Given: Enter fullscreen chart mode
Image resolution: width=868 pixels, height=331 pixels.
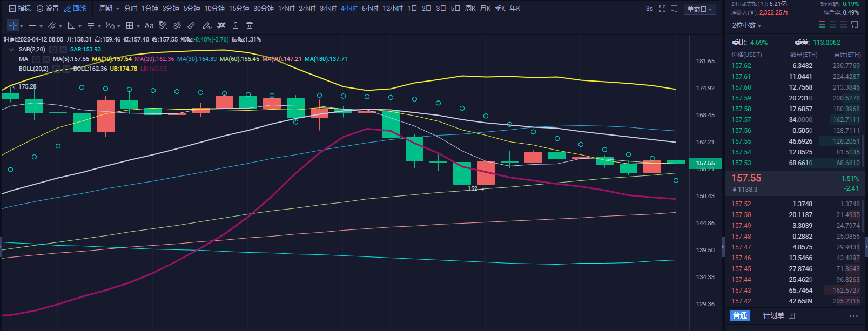Looking at the screenshot, I should [662, 9].
